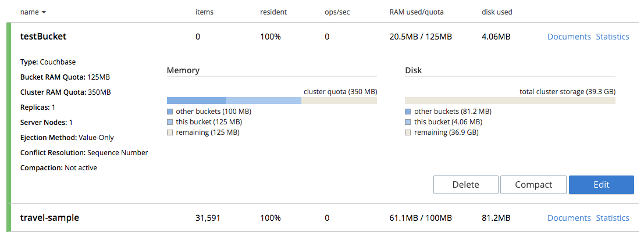
Task: View Statistics for travel-sample bucket
Action: (x=613, y=218)
